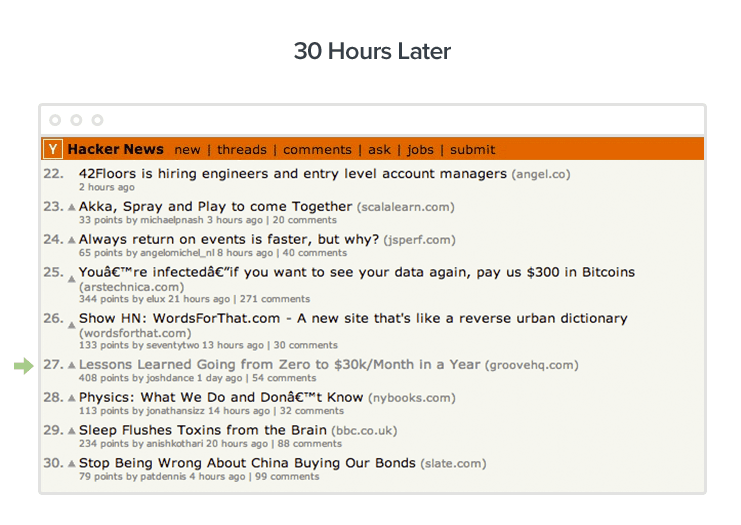Upvote the Physics nybooks story
741x525 pixels.
[71, 398]
